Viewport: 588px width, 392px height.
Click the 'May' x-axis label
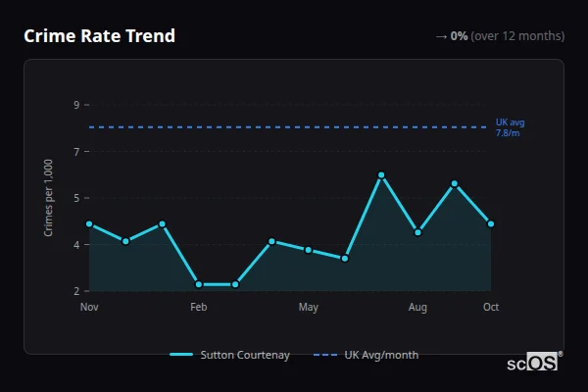tap(309, 307)
